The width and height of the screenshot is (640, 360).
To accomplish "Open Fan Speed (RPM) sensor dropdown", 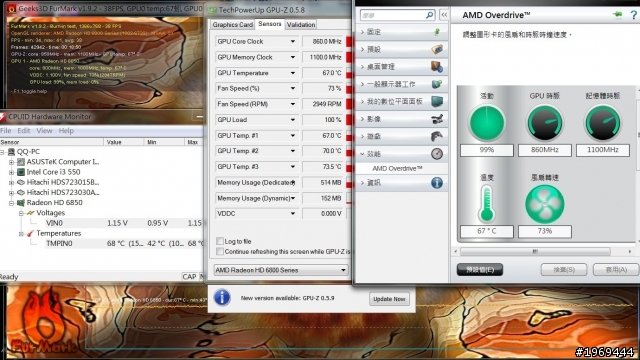I will pyautogui.click(x=293, y=104).
